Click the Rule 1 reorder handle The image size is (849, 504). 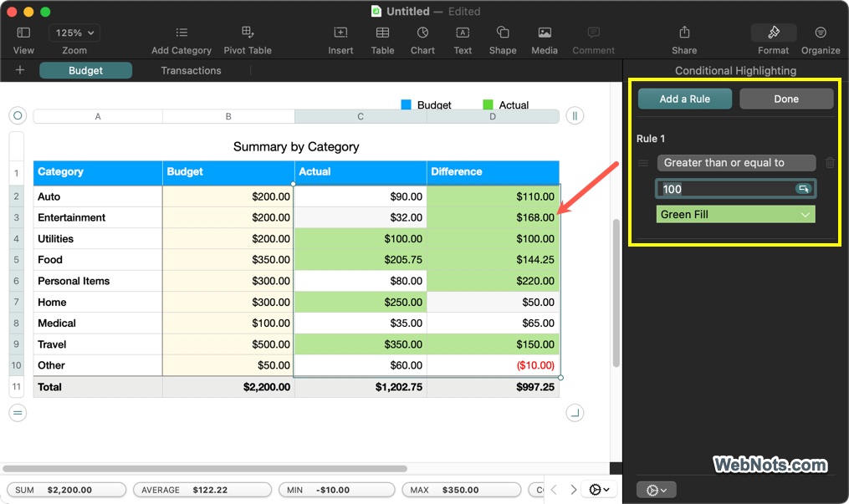click(643, 163)
